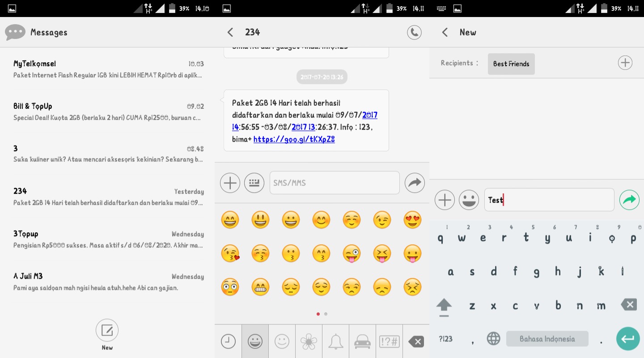Call contact 234 with the phone icon
This screenshot has height=358, width=644.
414,32
